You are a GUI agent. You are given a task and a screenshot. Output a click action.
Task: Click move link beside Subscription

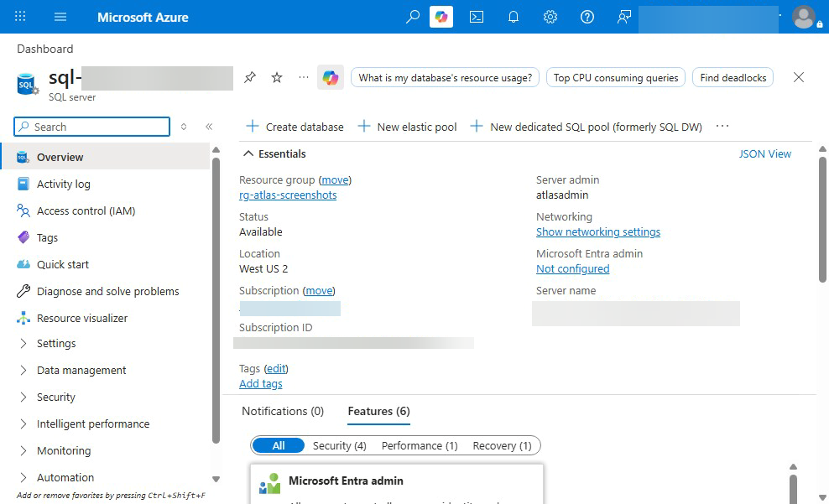319,290
